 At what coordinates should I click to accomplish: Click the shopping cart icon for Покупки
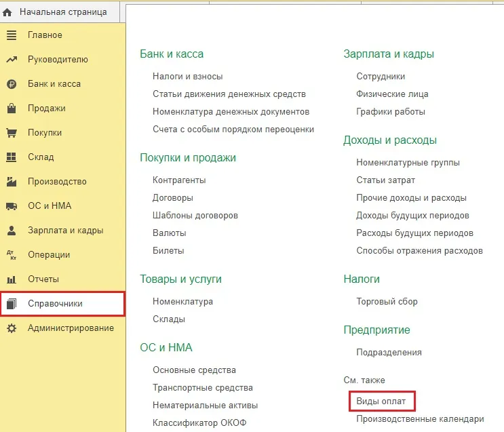pyautogui.click(x=11, y=133)
